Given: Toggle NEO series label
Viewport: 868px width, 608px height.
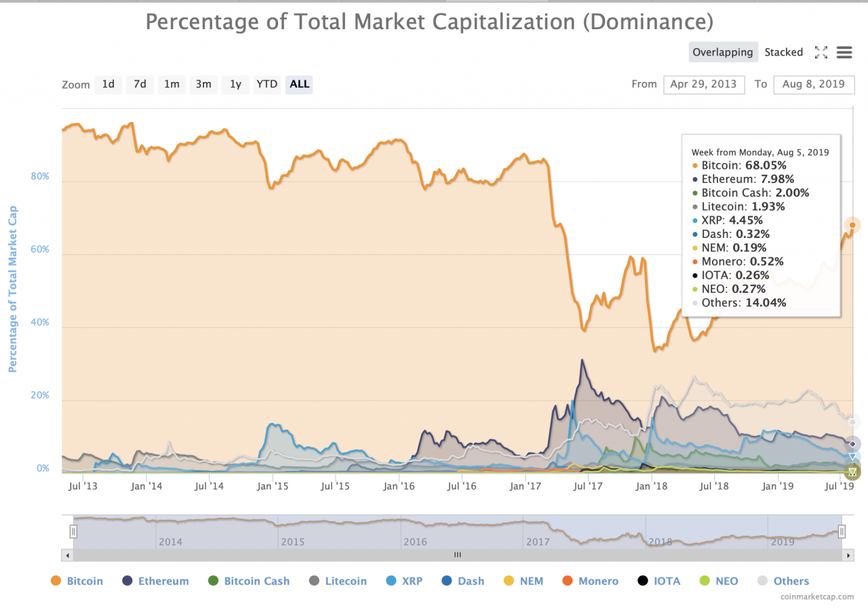Looking at the screenshot, I should click(727, 581).
